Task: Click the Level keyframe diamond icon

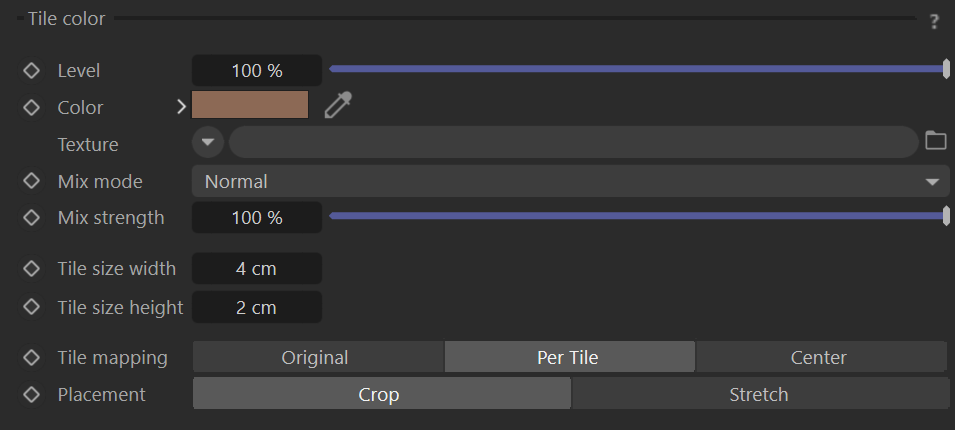Action: click(31, 71)
